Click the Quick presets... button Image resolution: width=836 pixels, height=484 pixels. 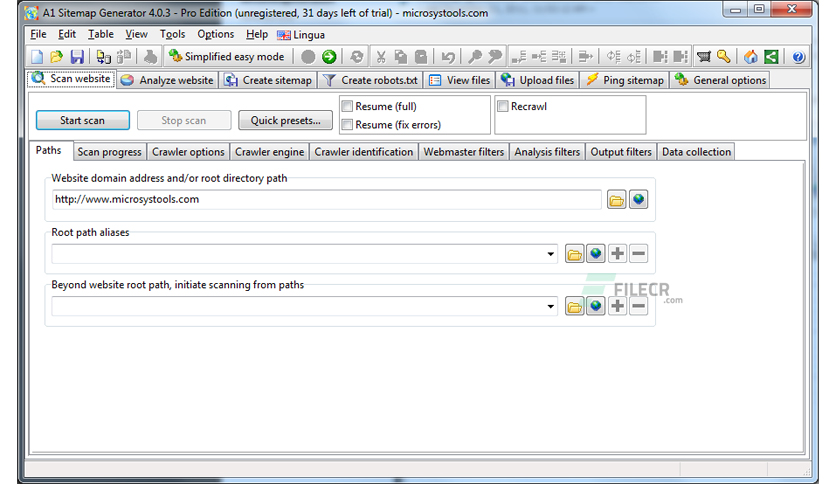[x=285, y=120]
